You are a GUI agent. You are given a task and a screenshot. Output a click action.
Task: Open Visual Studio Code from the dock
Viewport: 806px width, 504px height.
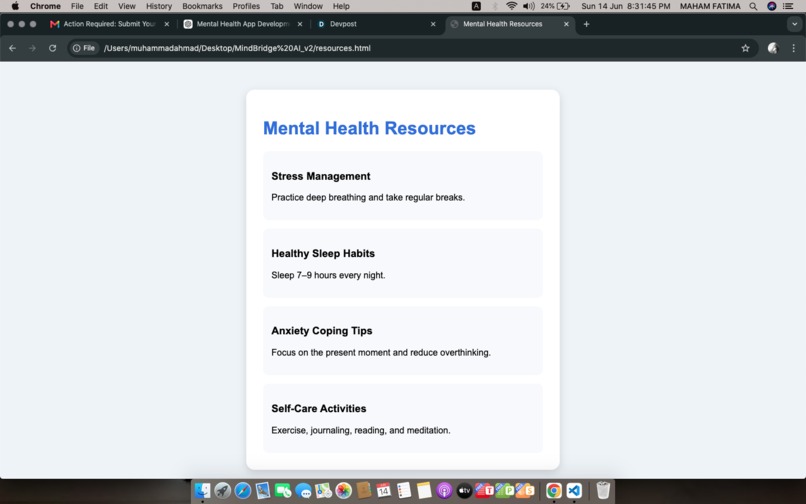point(574,491)
